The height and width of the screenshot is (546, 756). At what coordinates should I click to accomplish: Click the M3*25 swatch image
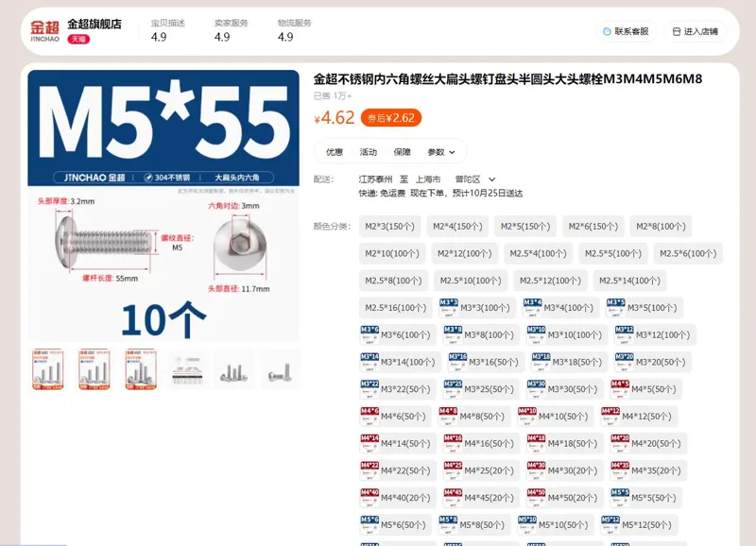click(x=454, y=389)
